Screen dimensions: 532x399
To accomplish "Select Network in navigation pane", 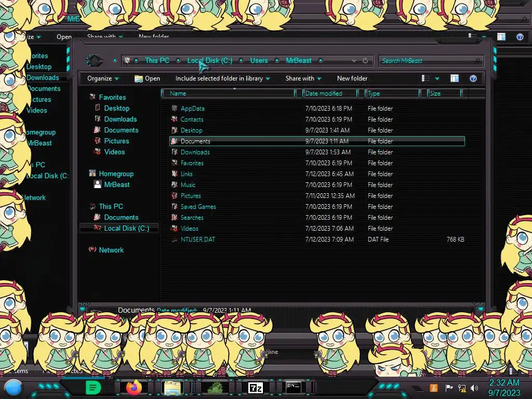I will (111, 250).
